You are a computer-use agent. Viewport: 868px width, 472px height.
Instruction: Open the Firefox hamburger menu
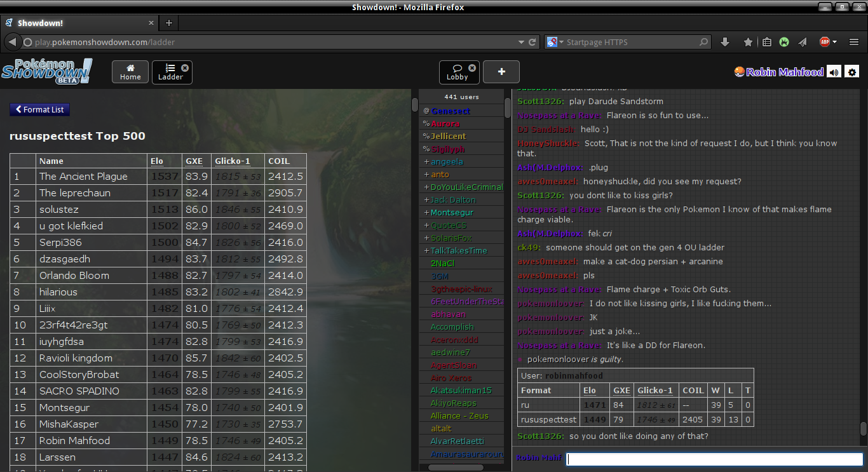853,42
